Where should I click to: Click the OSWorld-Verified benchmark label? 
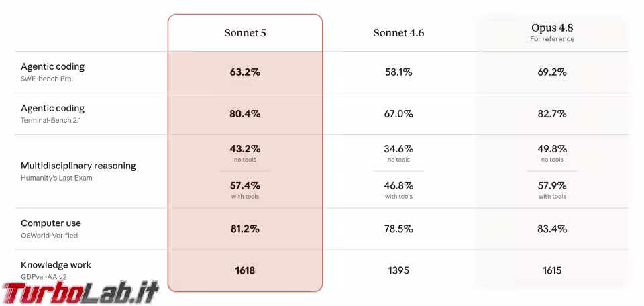(49, 236)
